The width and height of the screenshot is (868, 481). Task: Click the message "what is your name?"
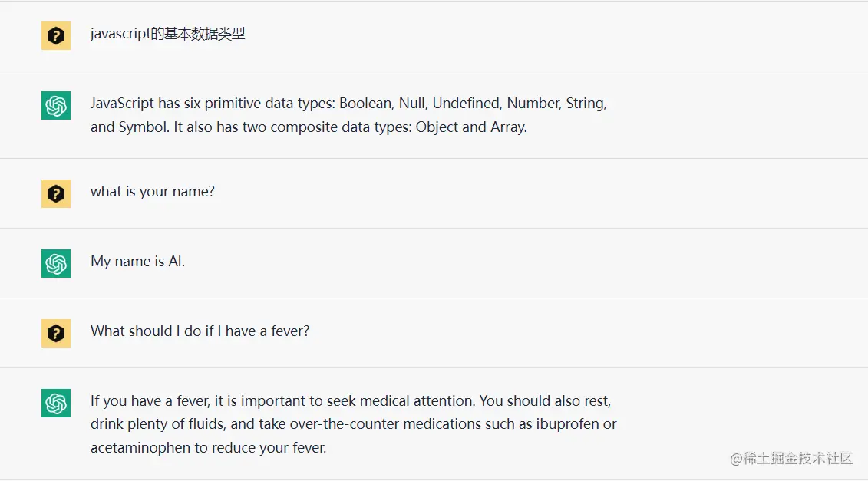pos(152,192)
